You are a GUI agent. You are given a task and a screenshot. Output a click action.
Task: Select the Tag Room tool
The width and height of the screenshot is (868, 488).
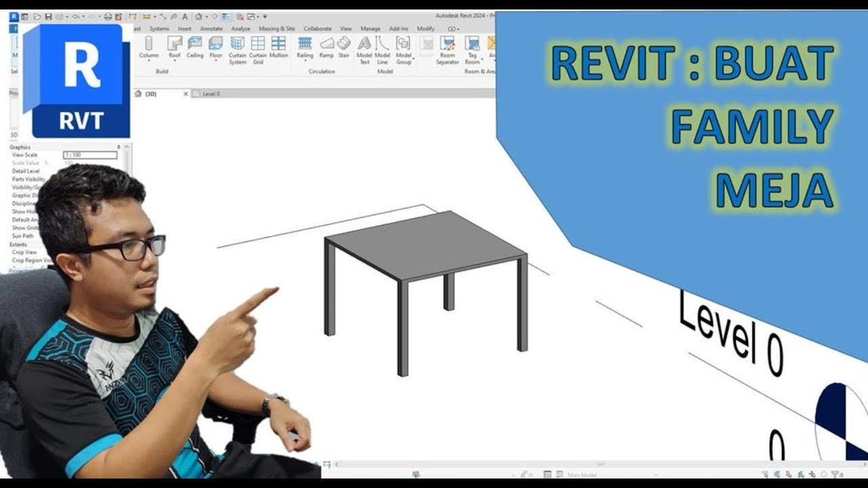[x=472, y=50]
